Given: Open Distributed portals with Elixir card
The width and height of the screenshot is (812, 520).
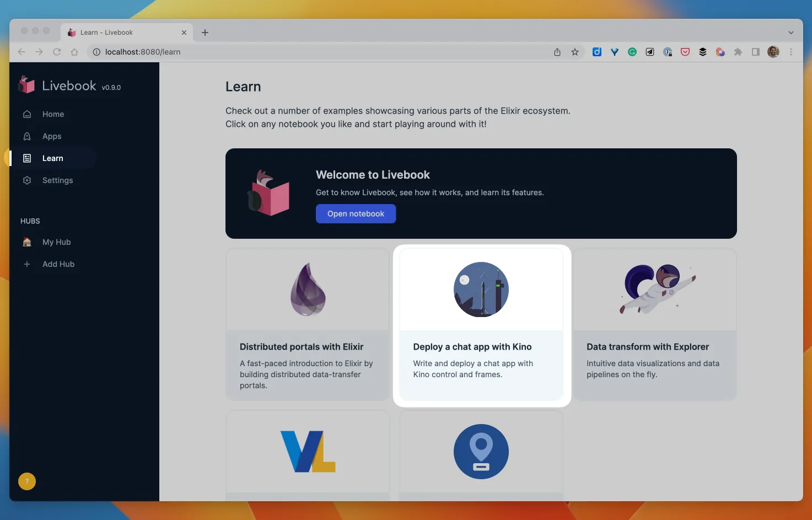Looking at the screenshot, I should [x=308, y=324].
